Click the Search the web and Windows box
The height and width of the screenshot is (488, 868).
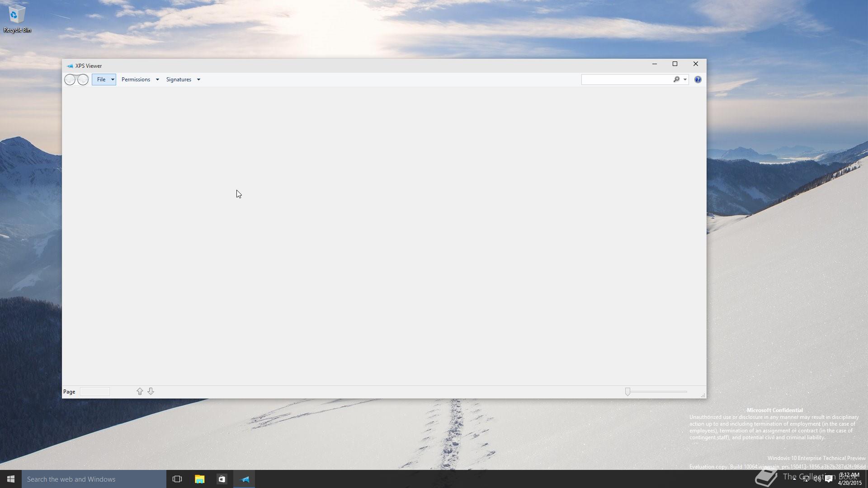pos(94,479)
